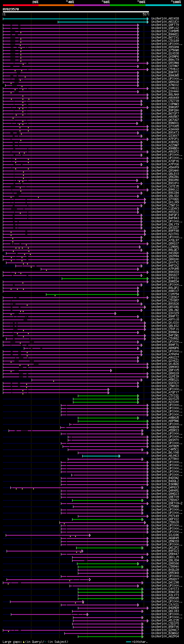Viewport: 184px width, 644px height.
Task: Click label UniRef100_A2XCA0
Action: [x=165, y=402]
